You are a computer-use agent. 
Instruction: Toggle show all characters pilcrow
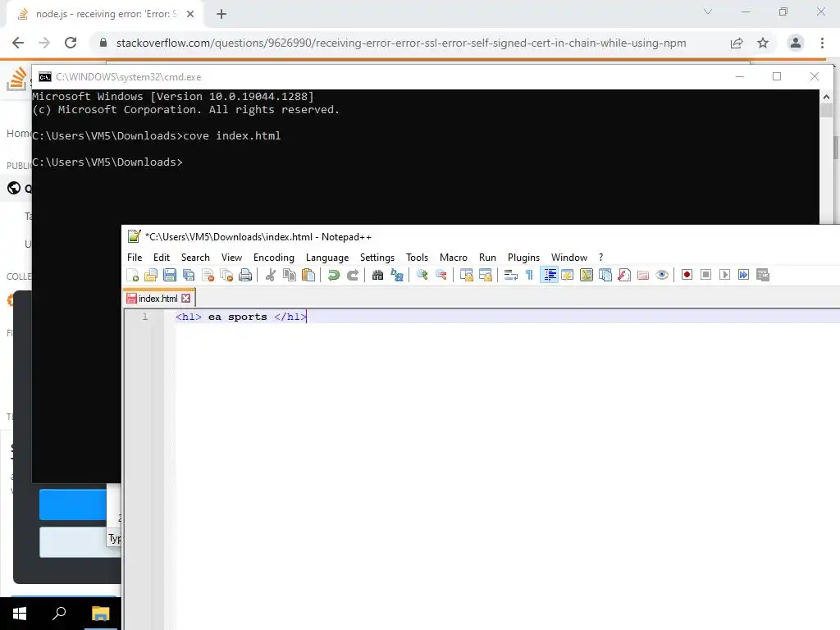coord(529,275)
